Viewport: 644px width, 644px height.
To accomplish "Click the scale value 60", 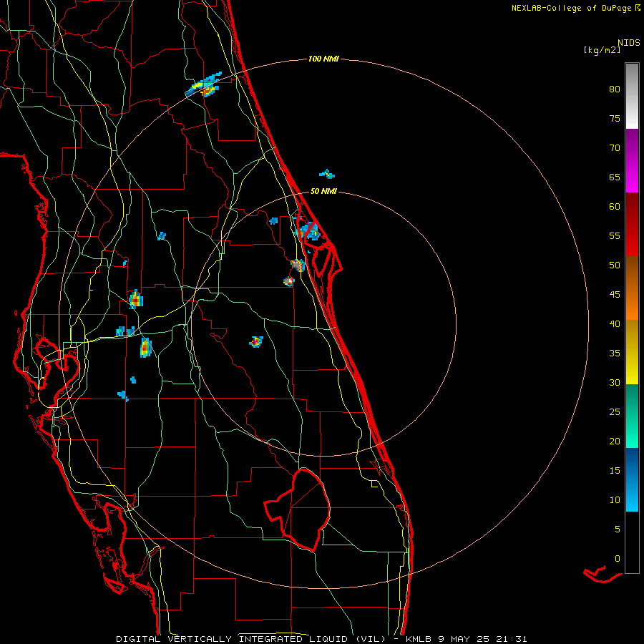I will [x=615, y=207].
